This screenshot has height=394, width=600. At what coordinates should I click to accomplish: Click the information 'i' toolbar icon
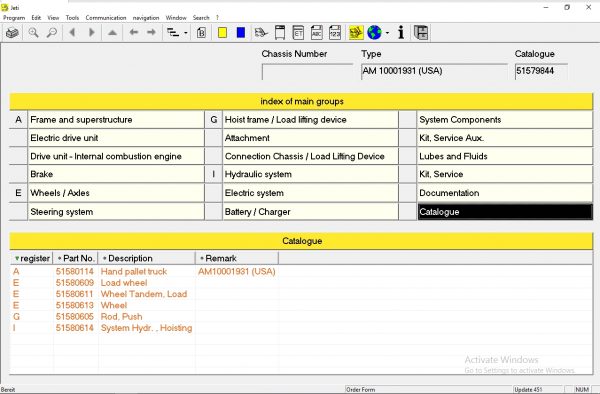[401, 33]
